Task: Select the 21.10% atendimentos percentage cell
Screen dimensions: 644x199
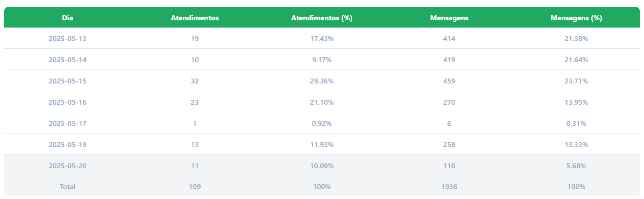Action: pyautogui.click(x=322, y=102)
